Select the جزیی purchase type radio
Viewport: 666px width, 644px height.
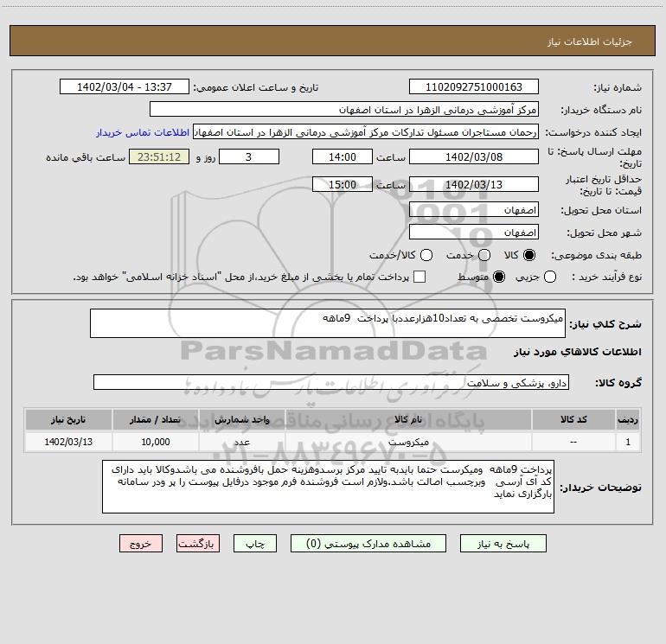(x=549, y=277)
